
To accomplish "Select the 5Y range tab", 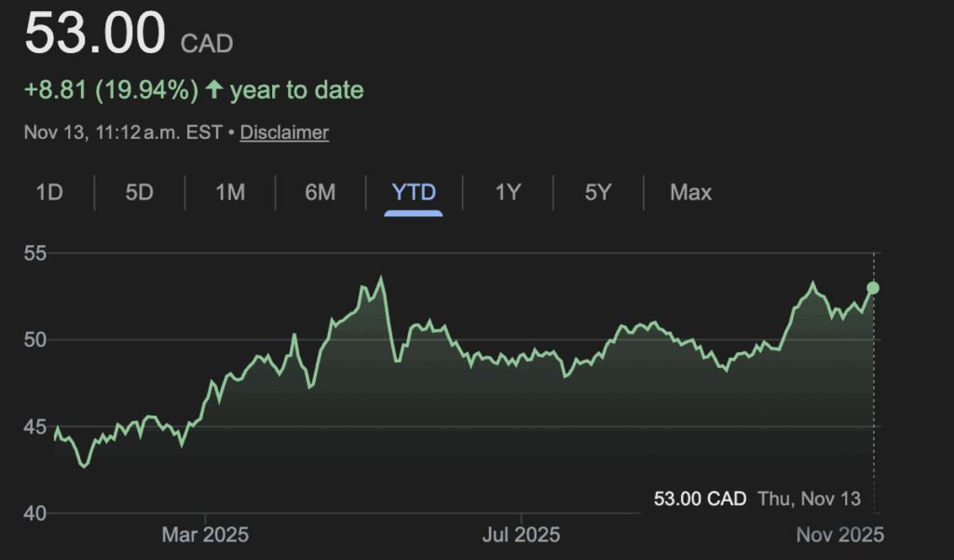I will coord(598,193).
